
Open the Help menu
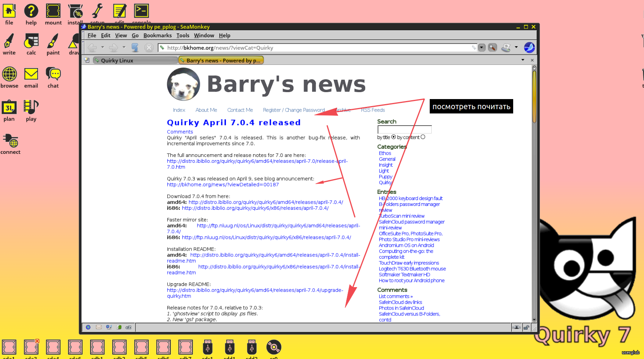(224, 35)
